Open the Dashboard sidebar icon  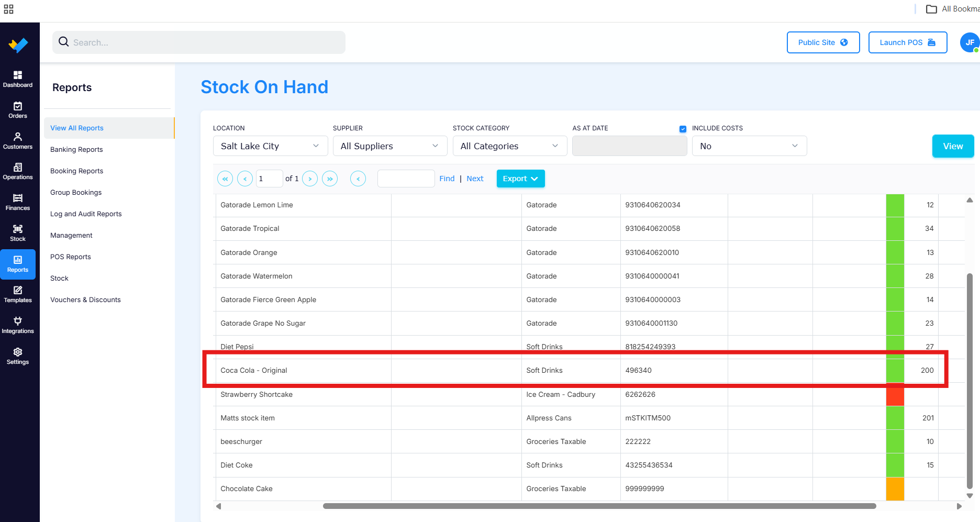(x=18, y=79)
